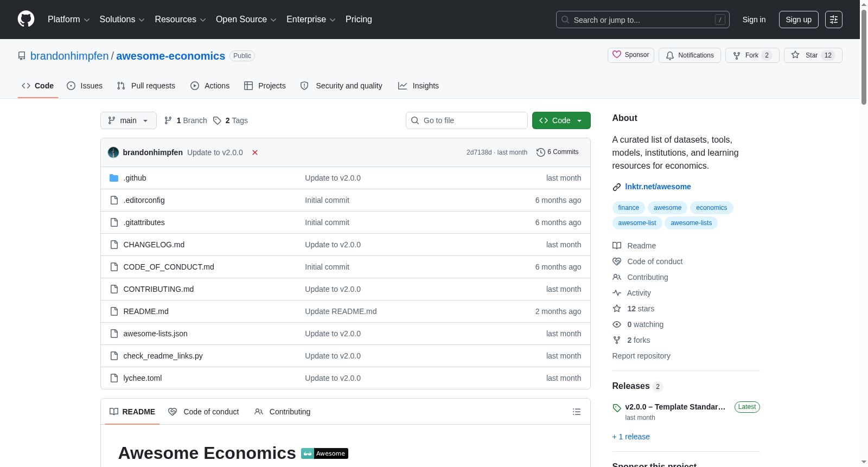Click the Search or jump to field
Image resolution: width=868 pixels, height=467 pixels.
[x=643, y=20]
